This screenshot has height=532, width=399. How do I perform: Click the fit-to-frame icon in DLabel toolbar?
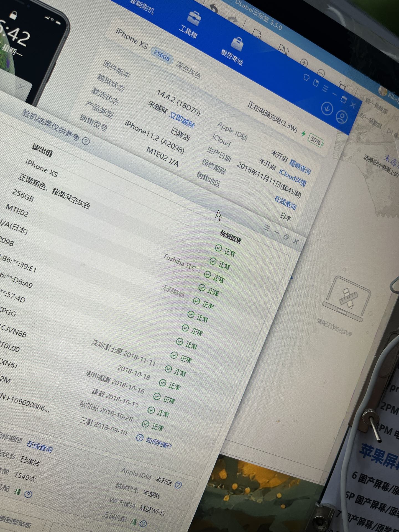pyautogui.click(x=343, y=86)
